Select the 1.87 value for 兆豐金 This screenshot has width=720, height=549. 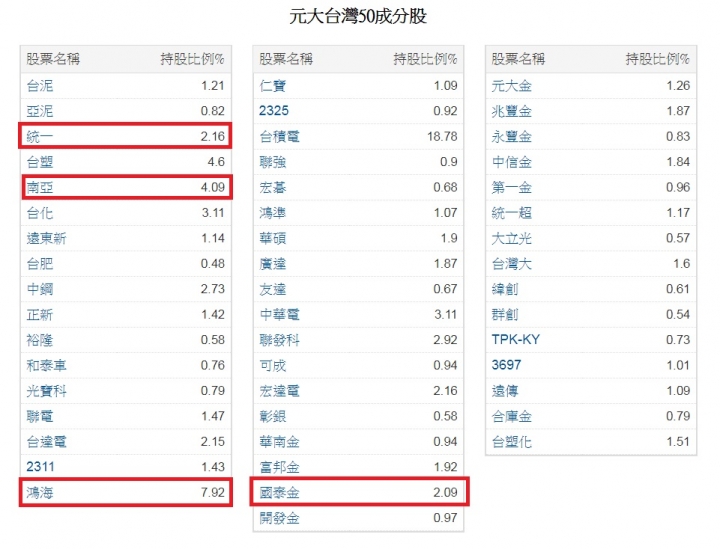[678, 111]
